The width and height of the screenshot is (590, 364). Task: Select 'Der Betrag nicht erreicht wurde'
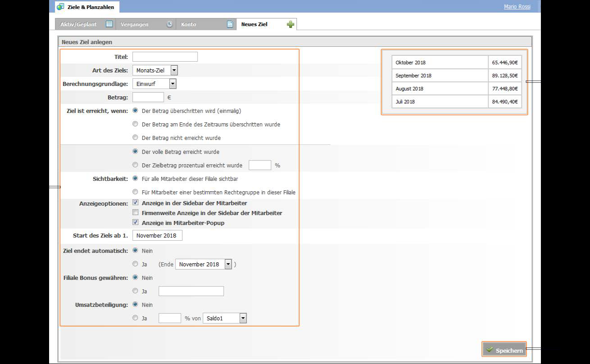[x=135, y=138]
